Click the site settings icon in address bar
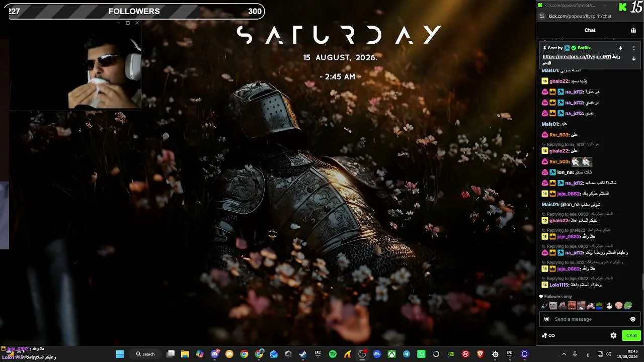The image size is (644, 362). pyautogui.click(x=542, y=16)
